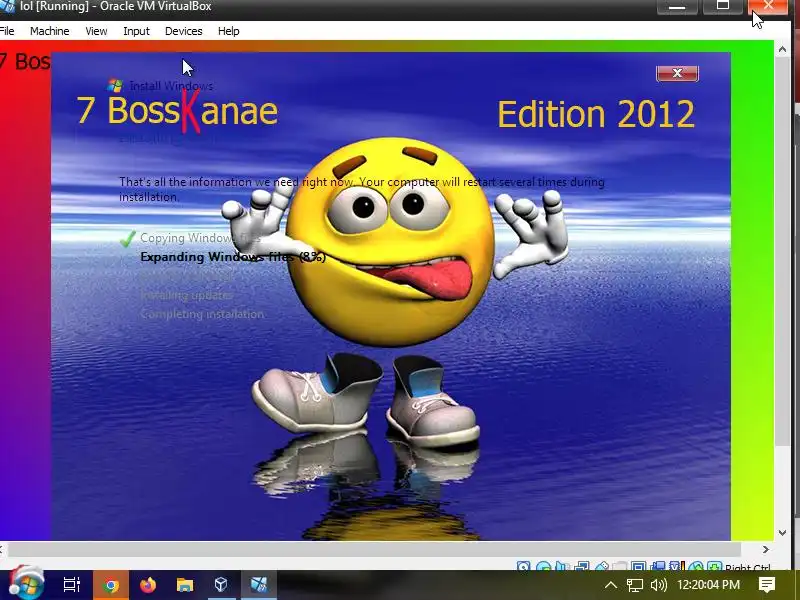Click the USB devices status icon
This screenshot has width=800, height=600.
click(x=602, y=566)
